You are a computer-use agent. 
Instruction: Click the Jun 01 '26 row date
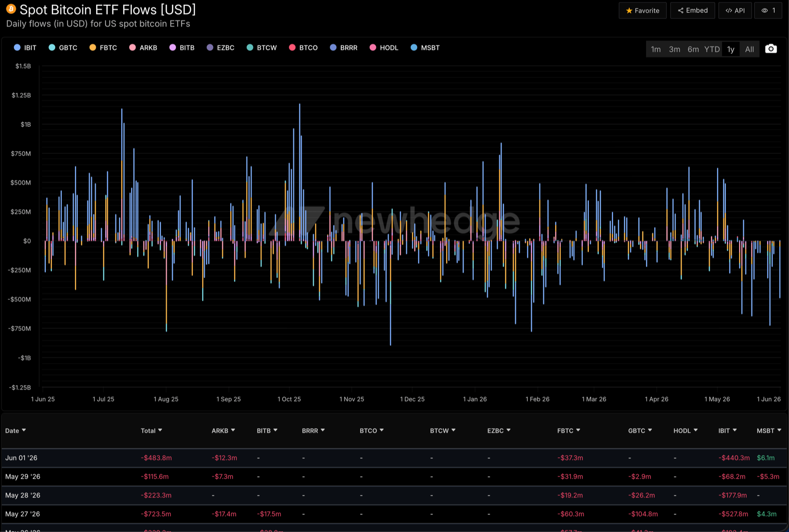coord(21,458)
